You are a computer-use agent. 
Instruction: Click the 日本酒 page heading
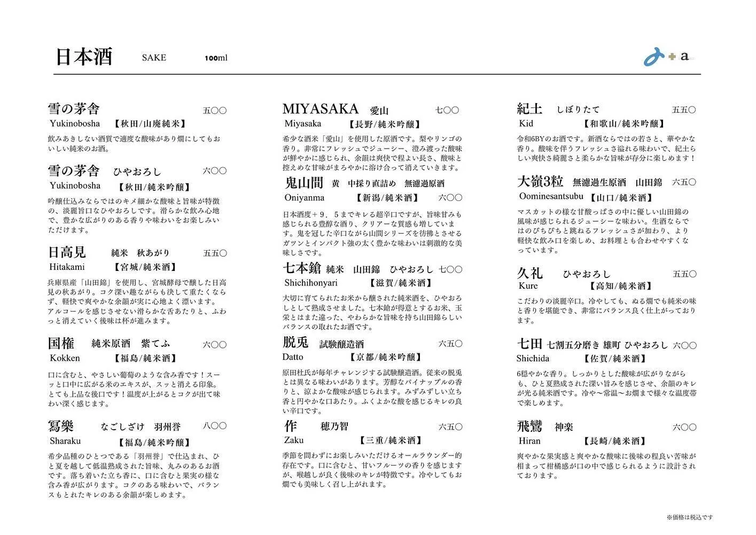pyautogui.click(x=84, y=56)
